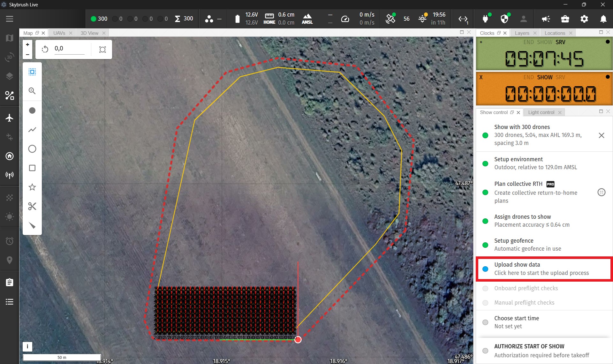Image resolution: width=613 pixels, height=364 pixels.
Task: Open Choose start time step
Action: click(544, 322)
